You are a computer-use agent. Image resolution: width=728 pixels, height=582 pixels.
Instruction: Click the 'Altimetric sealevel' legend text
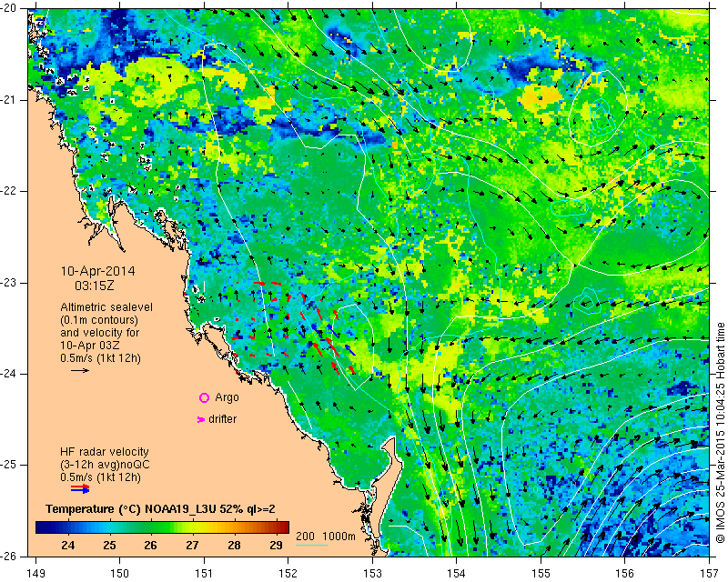click(x=106, y=307)
